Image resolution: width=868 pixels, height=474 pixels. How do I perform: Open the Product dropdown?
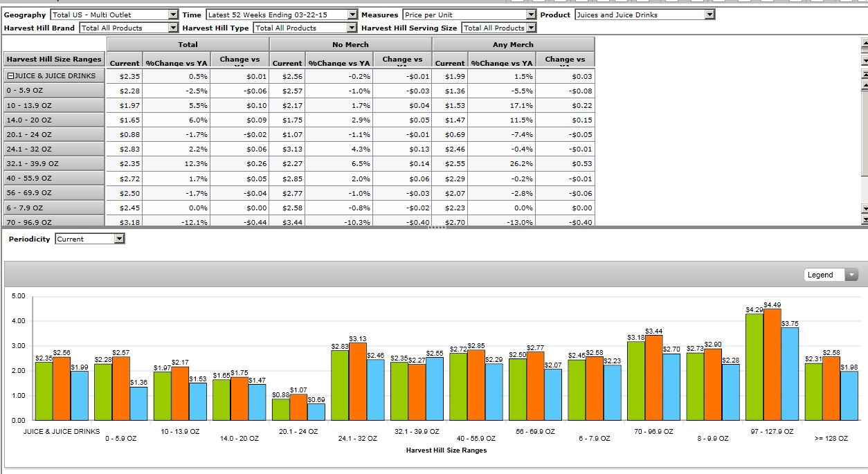(x=709, y=15)
